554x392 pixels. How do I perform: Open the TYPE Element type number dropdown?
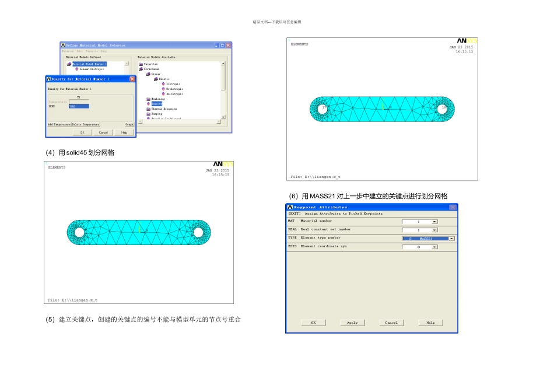(451, 239)
